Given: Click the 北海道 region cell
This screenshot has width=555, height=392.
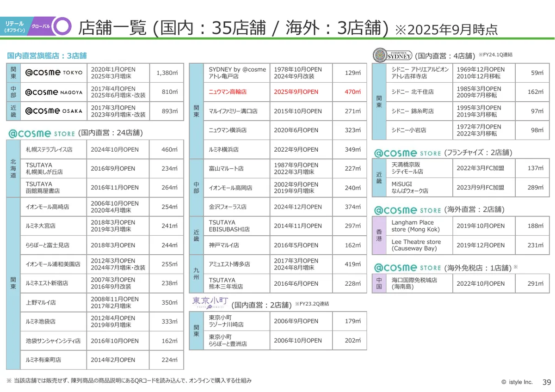Looking at the screenshot, I should pos(13,169).
